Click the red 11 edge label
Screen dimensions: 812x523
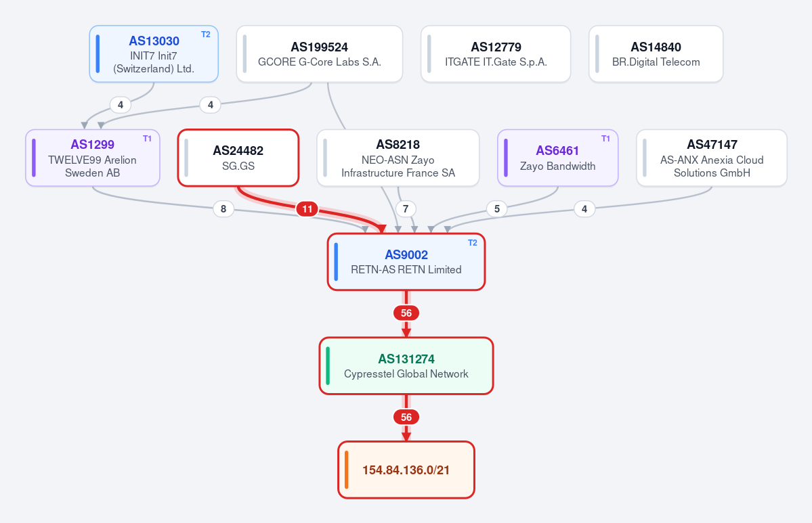tap(307, 209)
